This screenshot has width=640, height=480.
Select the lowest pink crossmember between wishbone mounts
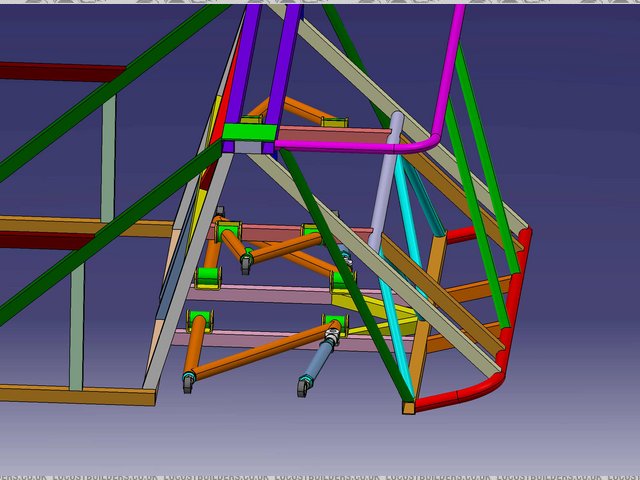pos(260,339)
